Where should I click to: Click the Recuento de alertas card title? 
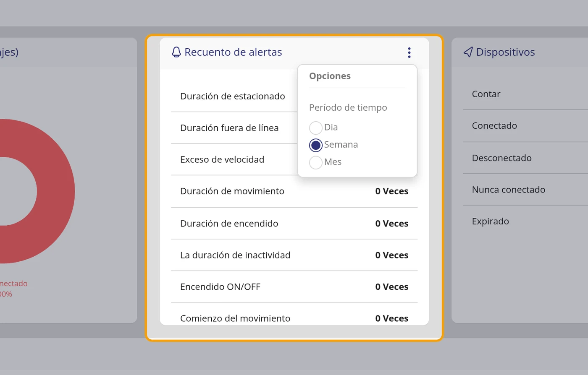[233, 52]
